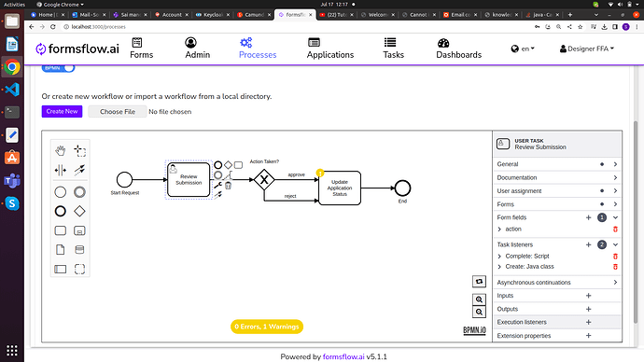
Task: Delete the selected Review Submission task
Action: tap(229, 186)
